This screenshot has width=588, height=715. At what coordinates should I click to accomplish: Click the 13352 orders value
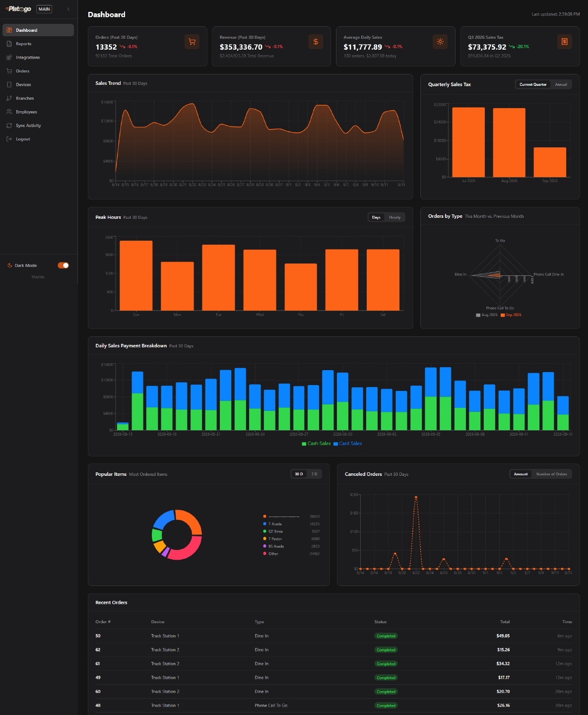click(106, 47)
